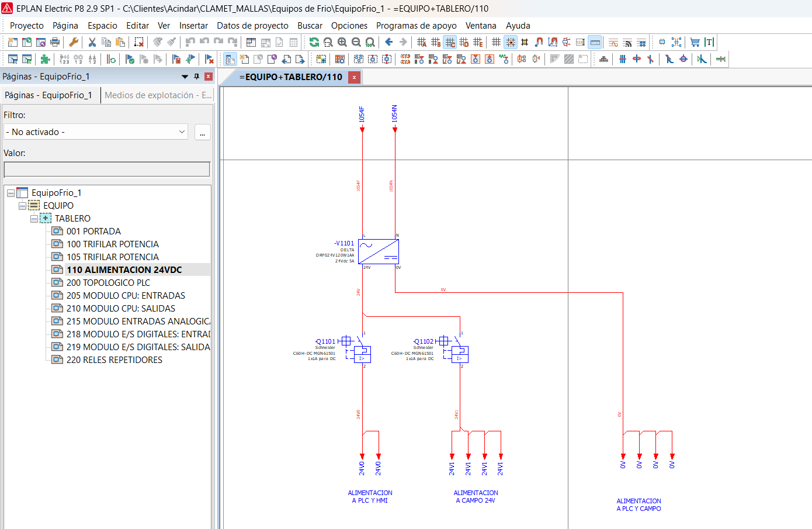Select the Páginas - EquipoFrio_1 tab
The height and width of the screenshot is (529, 812).
coord(48,95)
